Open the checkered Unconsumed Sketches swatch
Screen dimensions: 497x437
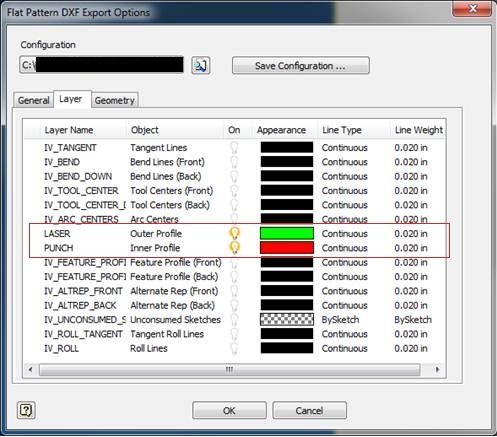pyautogui.click(x=287, y=319)
